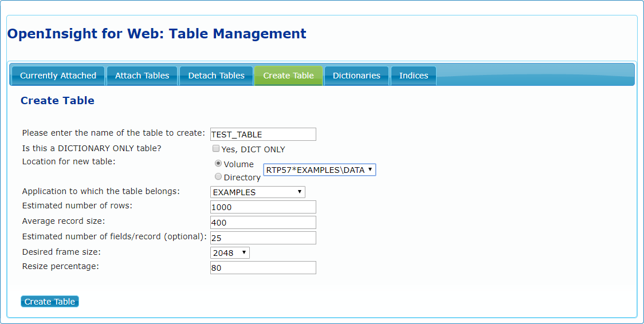Click the 'Average record size:' label

click(x=64, y=221)
